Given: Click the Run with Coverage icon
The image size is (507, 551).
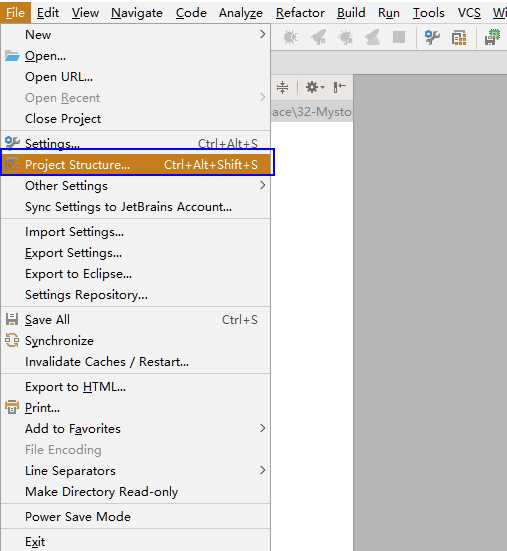Looking at the screenshot, I should click(x=318, y=37).
